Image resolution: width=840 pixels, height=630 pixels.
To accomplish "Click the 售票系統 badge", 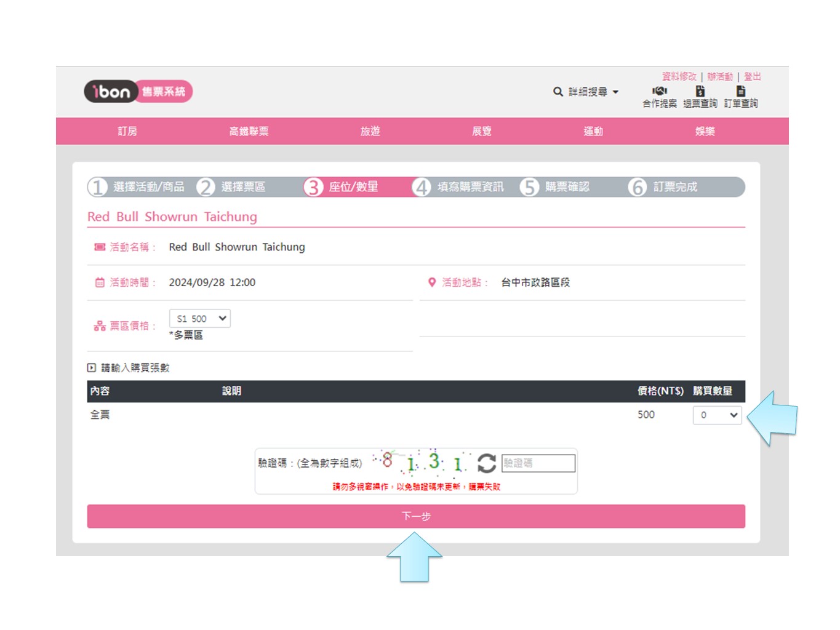I will 164,92.
